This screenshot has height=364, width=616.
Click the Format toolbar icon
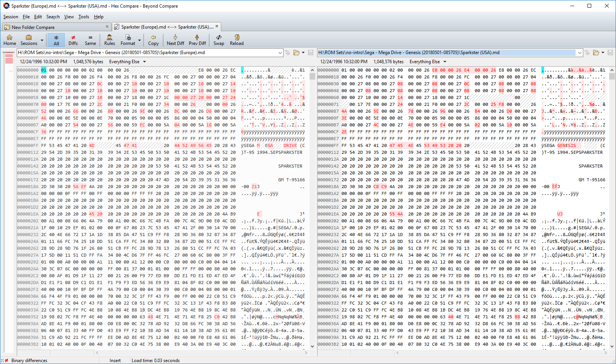(128, 40)
